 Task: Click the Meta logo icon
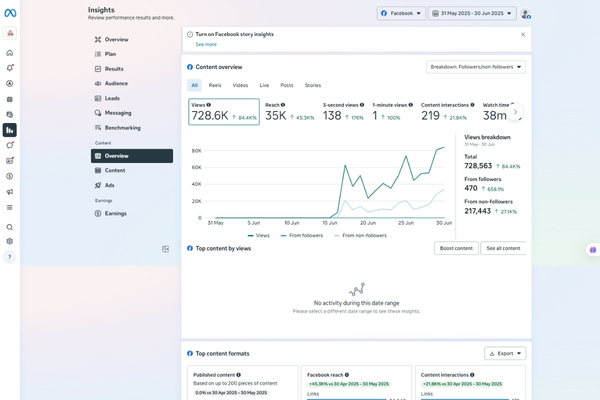point(10,13)
